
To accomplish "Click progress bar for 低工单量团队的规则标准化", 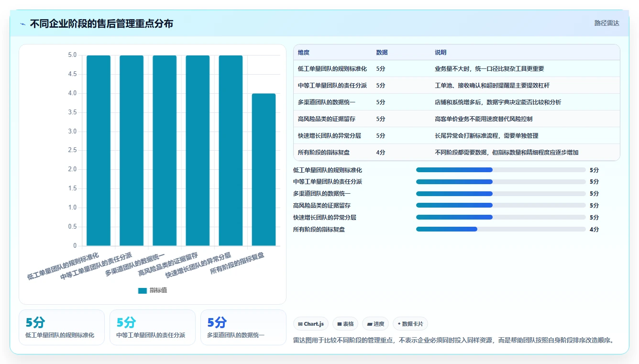I will [x=501, y=170].
